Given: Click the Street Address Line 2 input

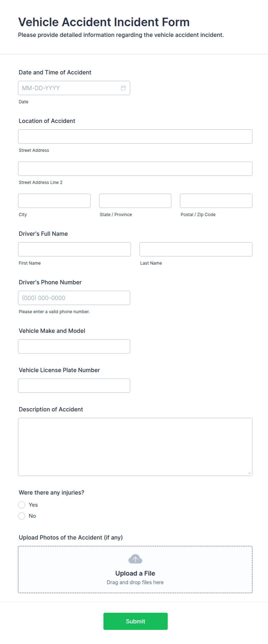Looking at the screenshot, I should (x=135, y=169).
